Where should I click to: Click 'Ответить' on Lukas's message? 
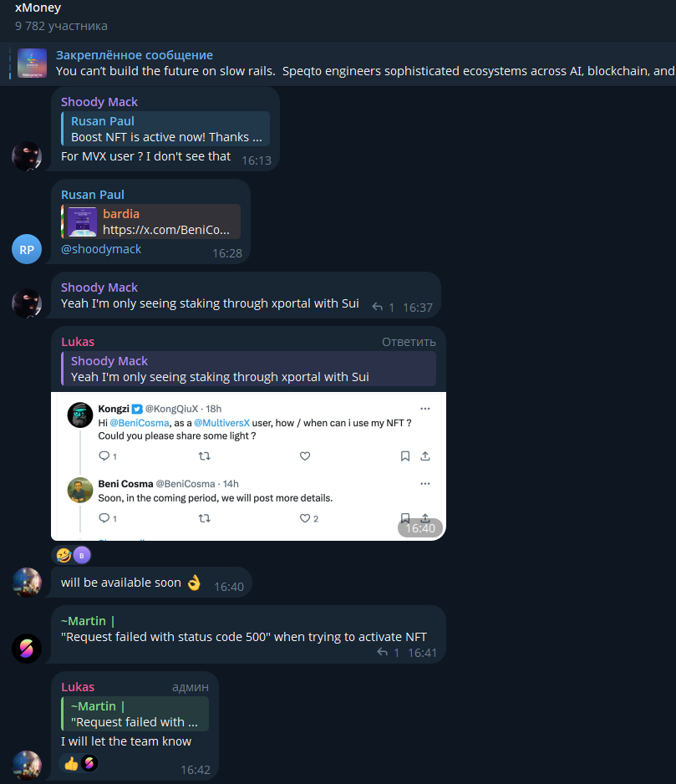point(409,342)
